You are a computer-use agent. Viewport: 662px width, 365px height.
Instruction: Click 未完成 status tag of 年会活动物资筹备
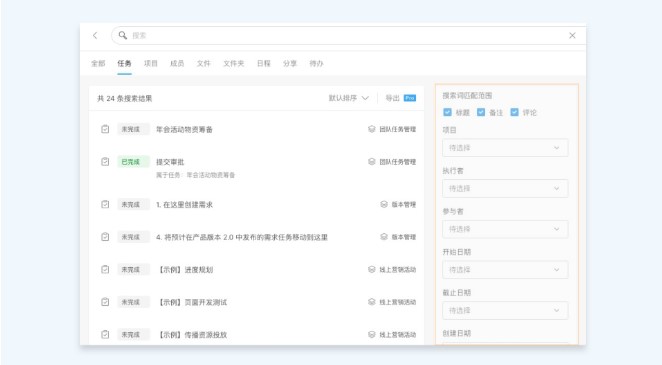(x=133, y=129)
